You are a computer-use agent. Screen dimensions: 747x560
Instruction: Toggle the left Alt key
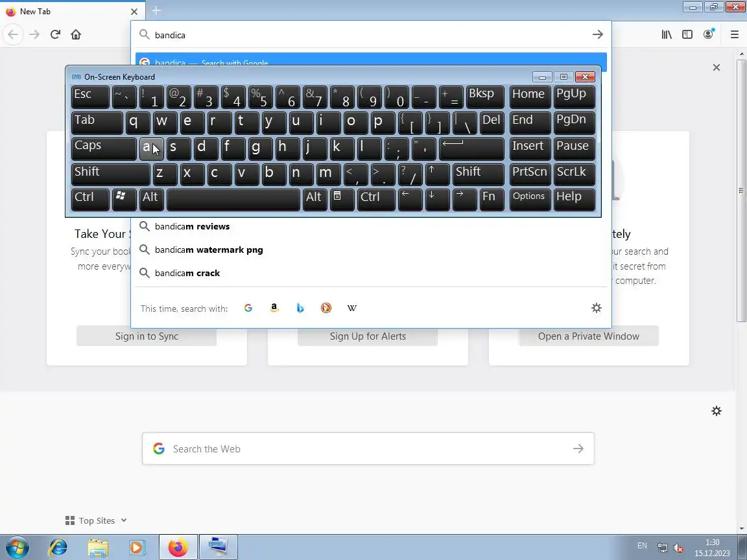coord(152,200)
